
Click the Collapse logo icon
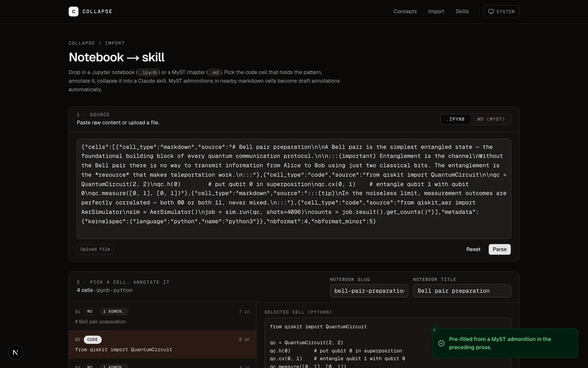click(x=73, y=11)
